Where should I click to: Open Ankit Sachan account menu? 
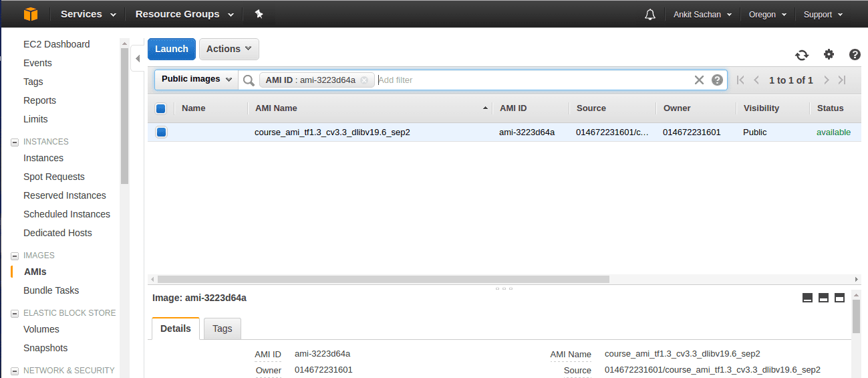pyautogui.click(x=702, y=15)
